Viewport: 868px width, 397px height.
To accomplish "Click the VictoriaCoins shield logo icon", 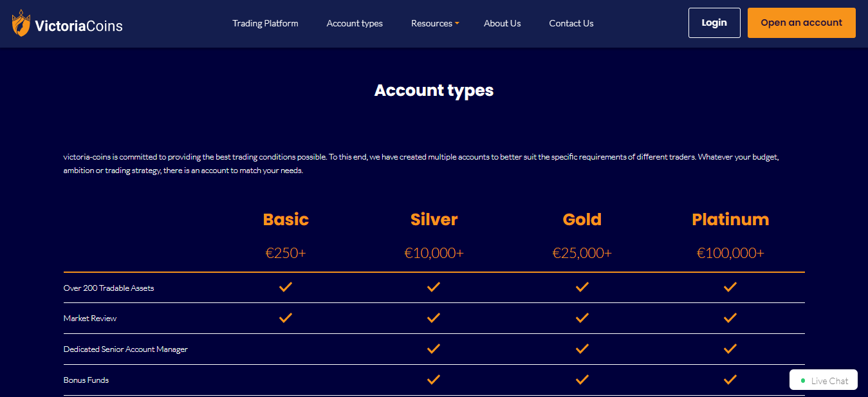I will pyautogui.click(x=21, y=24).
